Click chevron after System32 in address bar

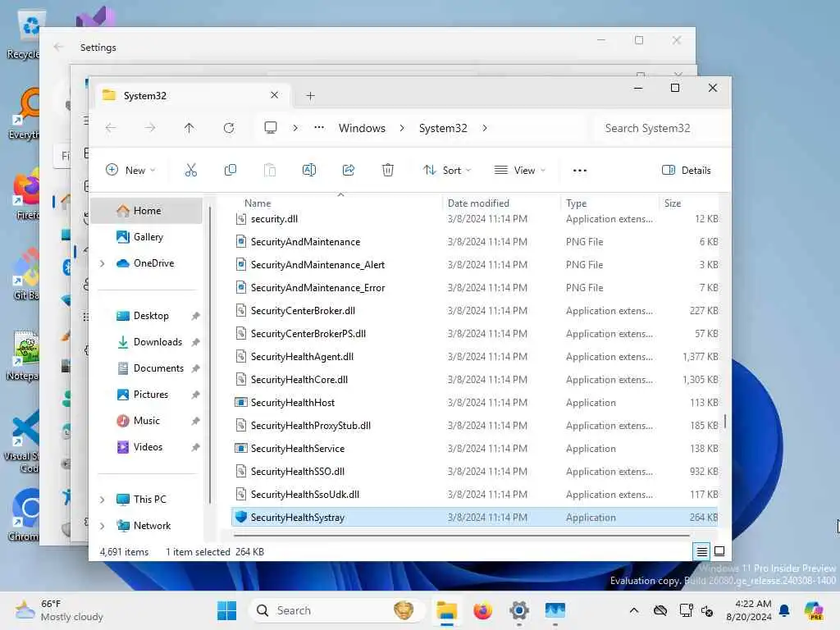(x=484, y=128)
